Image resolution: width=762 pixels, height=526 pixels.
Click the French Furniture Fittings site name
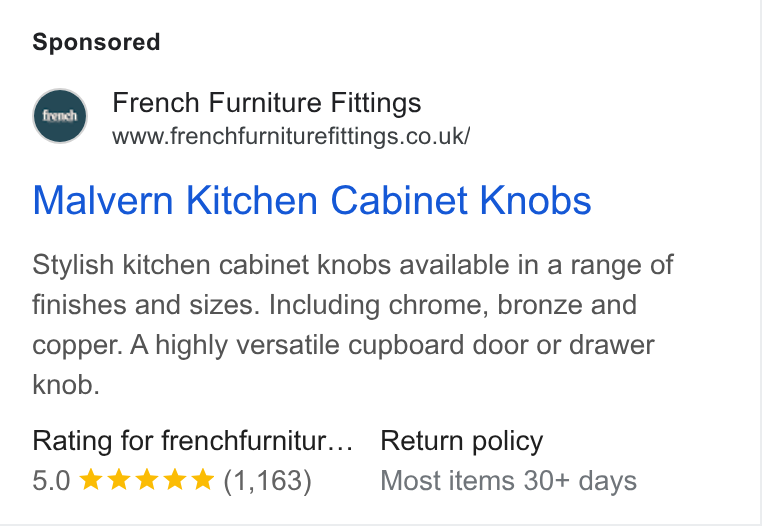coord(267,103)
